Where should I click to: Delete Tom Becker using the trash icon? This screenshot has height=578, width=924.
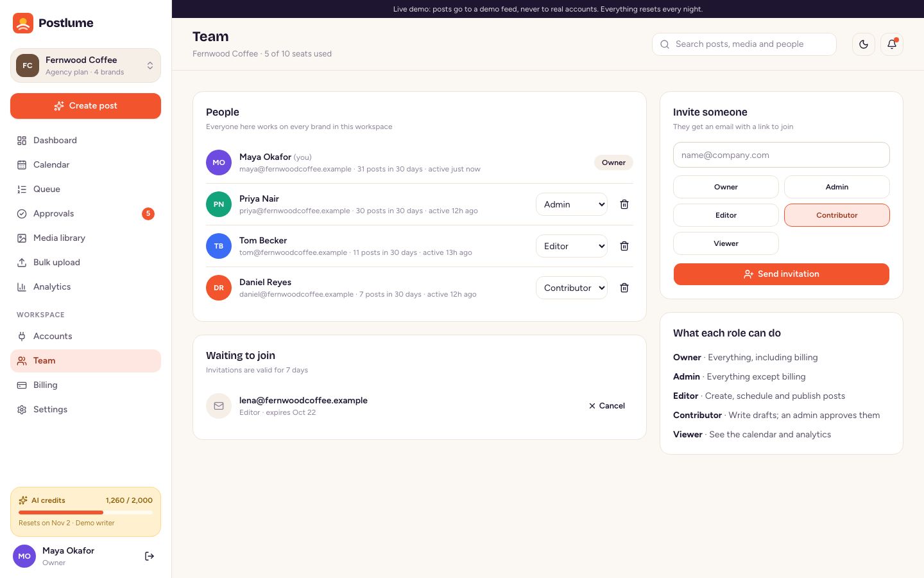(624, 246)
